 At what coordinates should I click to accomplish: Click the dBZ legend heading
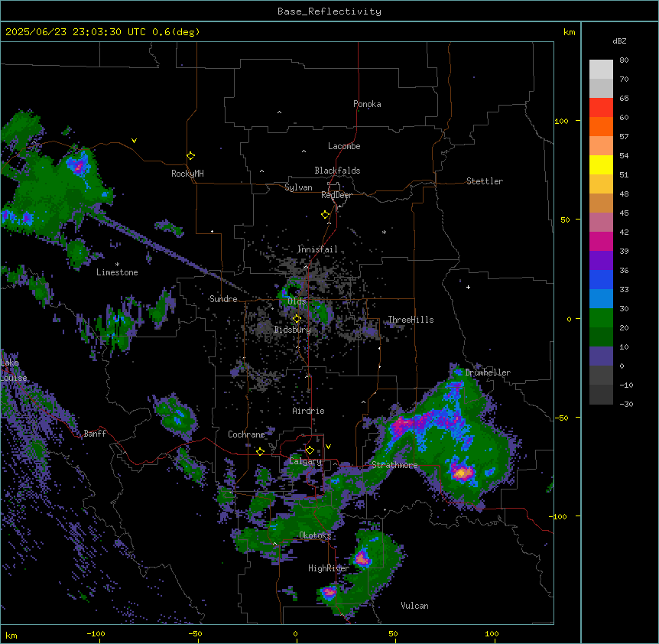[x=619, y=41]
